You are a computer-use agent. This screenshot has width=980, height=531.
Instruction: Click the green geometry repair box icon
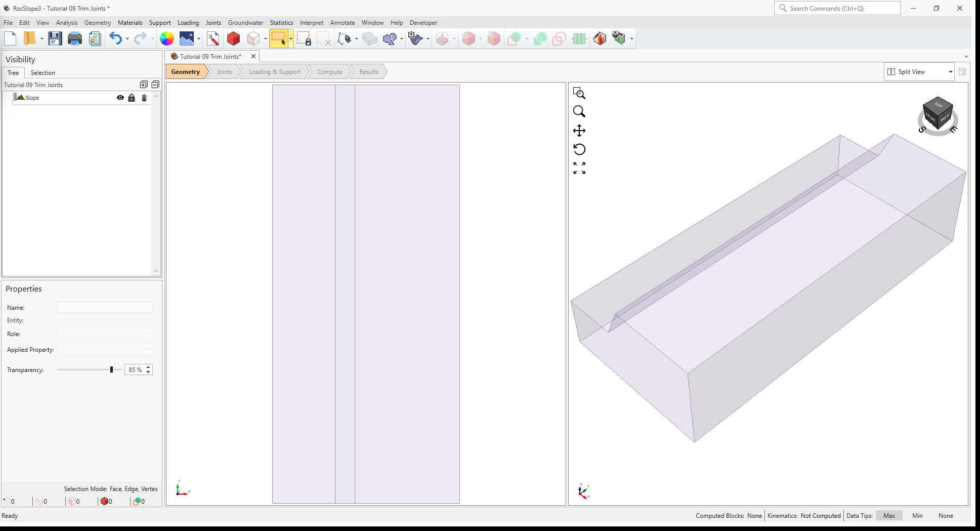[619, 38]
